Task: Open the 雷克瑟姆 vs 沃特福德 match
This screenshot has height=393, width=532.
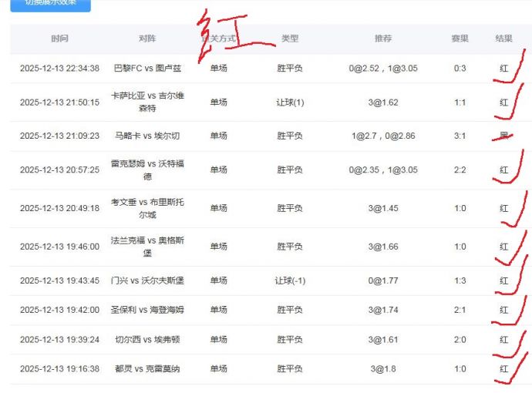Action: (147, 170)
